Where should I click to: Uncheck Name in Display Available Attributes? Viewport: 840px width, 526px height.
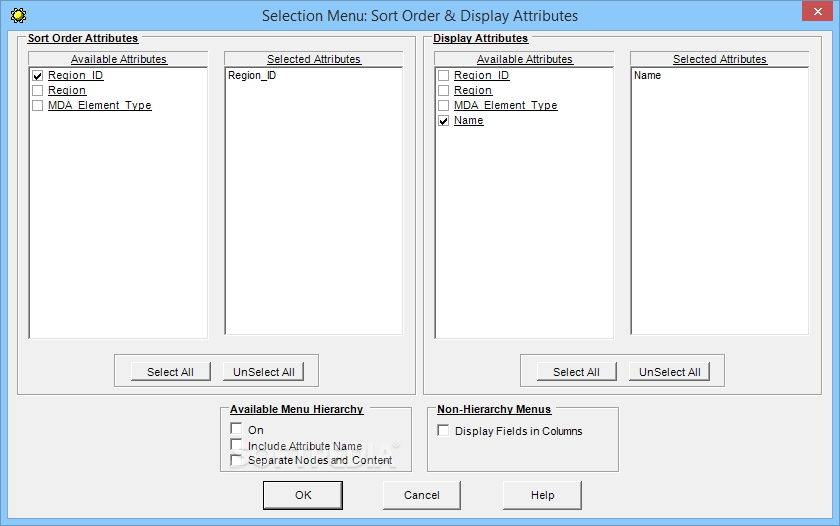(x=444, y=121)
